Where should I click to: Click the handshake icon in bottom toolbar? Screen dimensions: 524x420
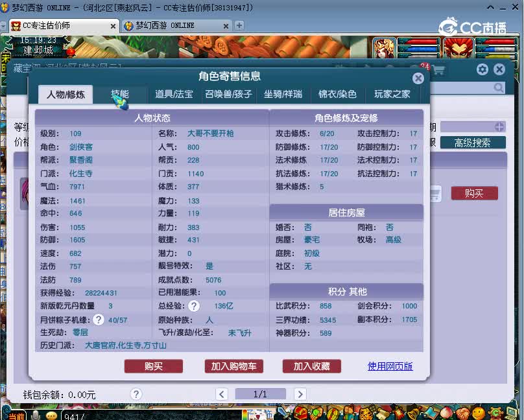463,414
